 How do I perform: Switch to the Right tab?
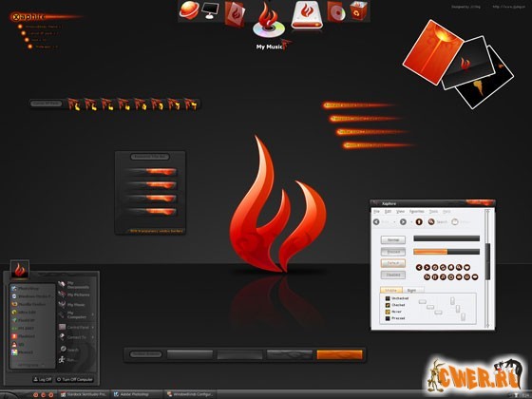pos(412,291)
